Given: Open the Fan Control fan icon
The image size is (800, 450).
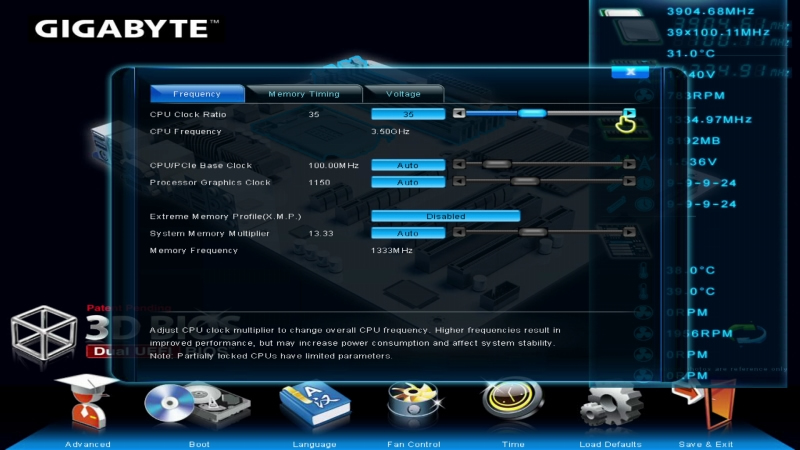Looking at the screenshot, I should tap(413, 404).
